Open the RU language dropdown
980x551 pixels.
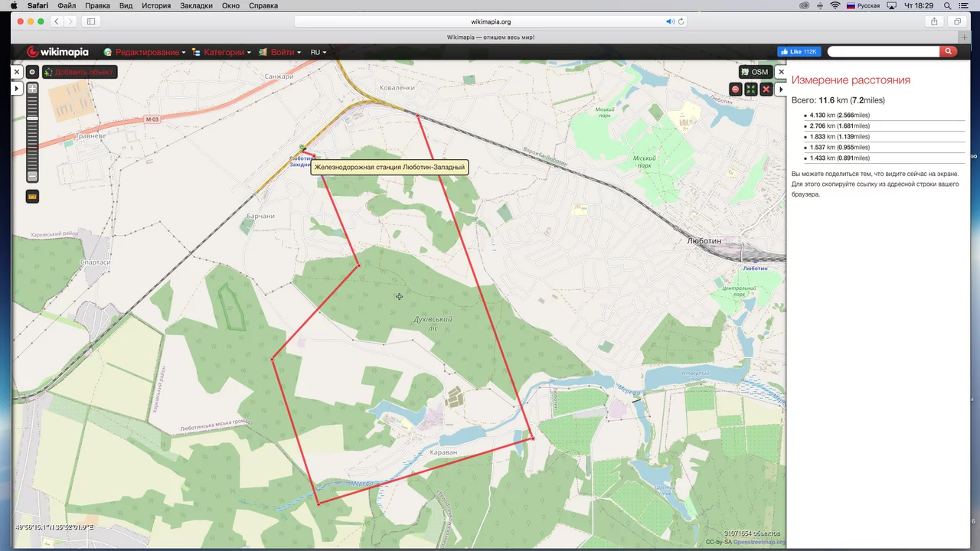pyautogui.click(x=318, y=52)
